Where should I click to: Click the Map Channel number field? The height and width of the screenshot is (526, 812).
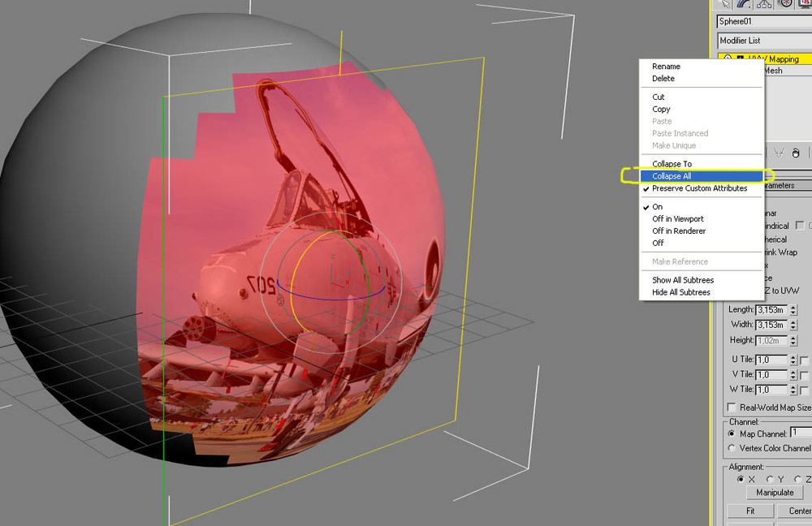tap(801, 433)
